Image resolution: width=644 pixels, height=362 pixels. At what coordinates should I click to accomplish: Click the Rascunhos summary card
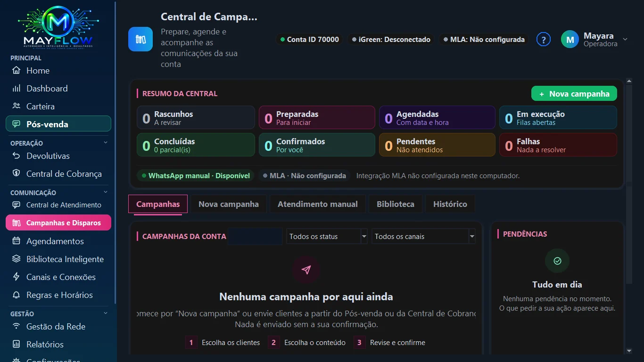pyautogui.click(x=196, y=118)
